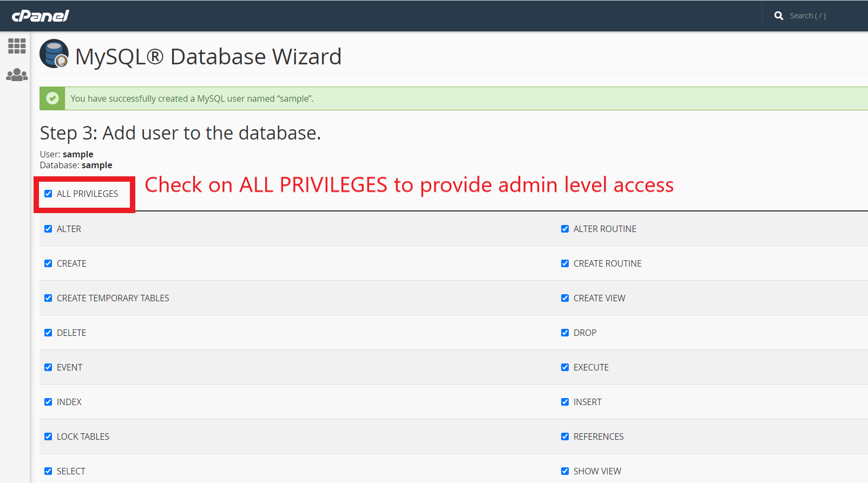Click the 'User: sample' text

coord(67,154)
